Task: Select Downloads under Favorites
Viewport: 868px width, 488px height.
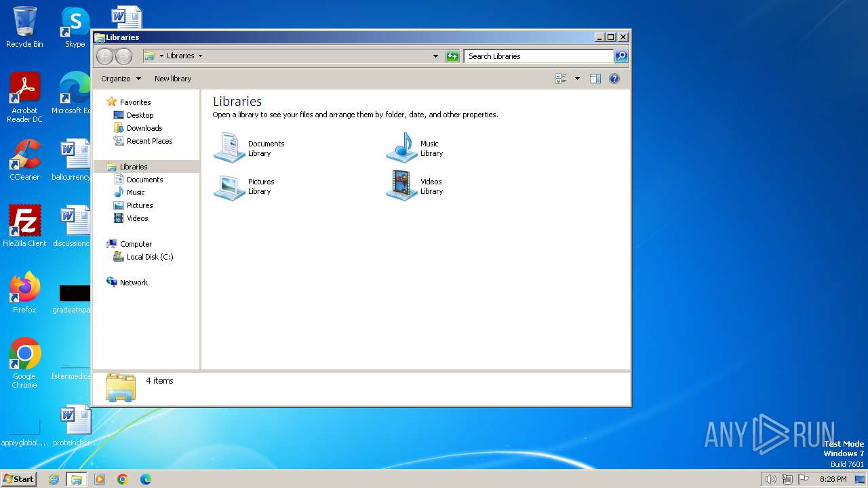Action: 144,128
